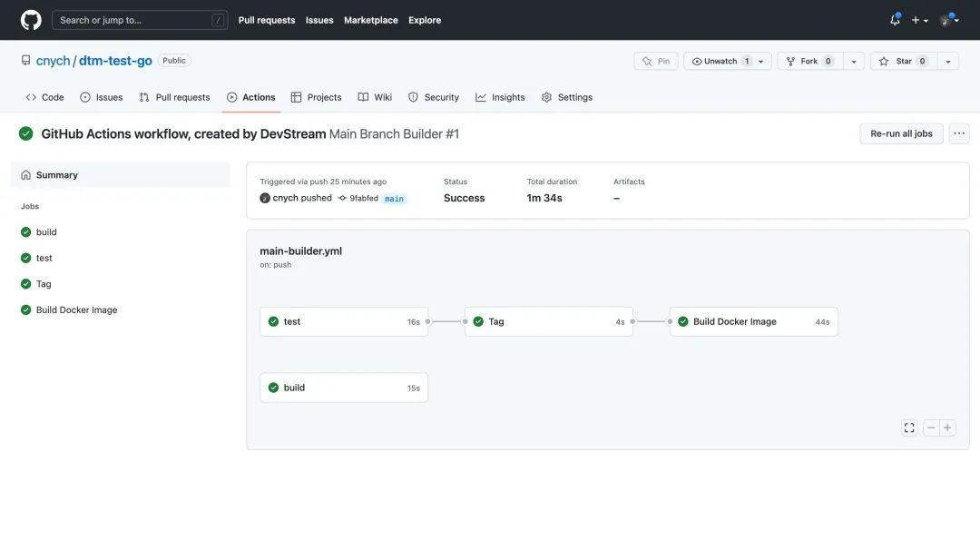Toggle fullscreen for the workflow graph
Screen dimensions: 980x560
(x=909, y=427)
